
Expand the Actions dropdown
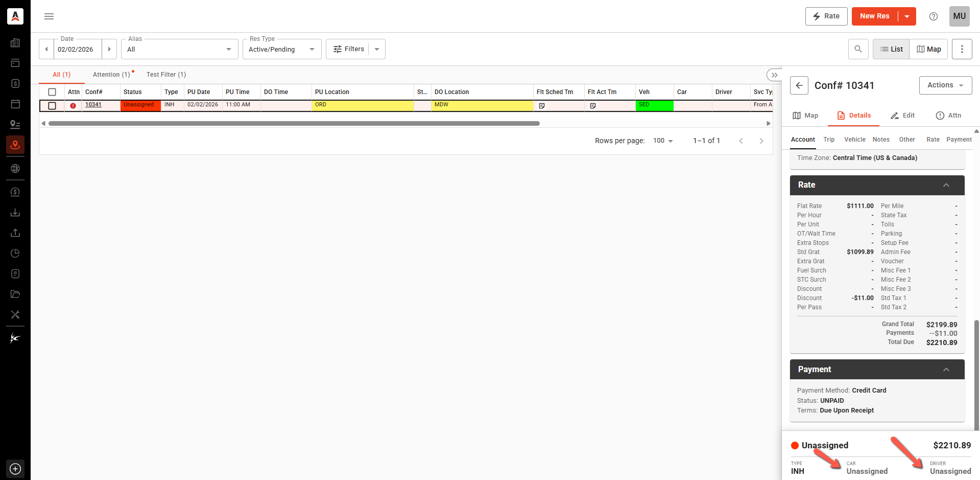coord(945,85)
